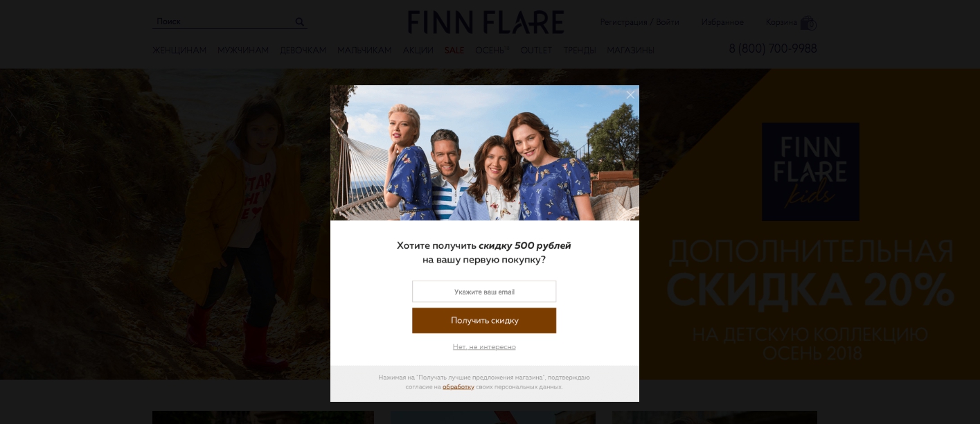The height and width of the screenshot is (424, 980).
Task: Open the shopping cart bag icon
Action: [x=808, y=23]
